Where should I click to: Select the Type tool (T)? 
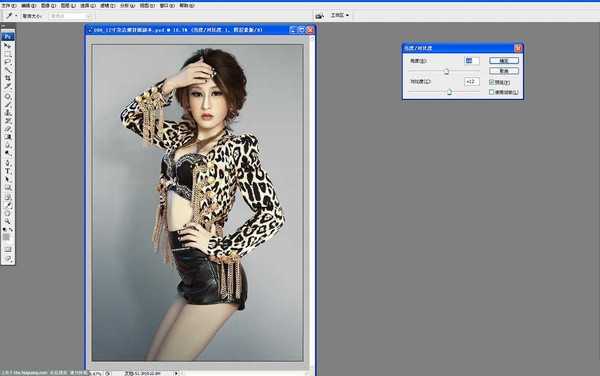pos(8,171)
